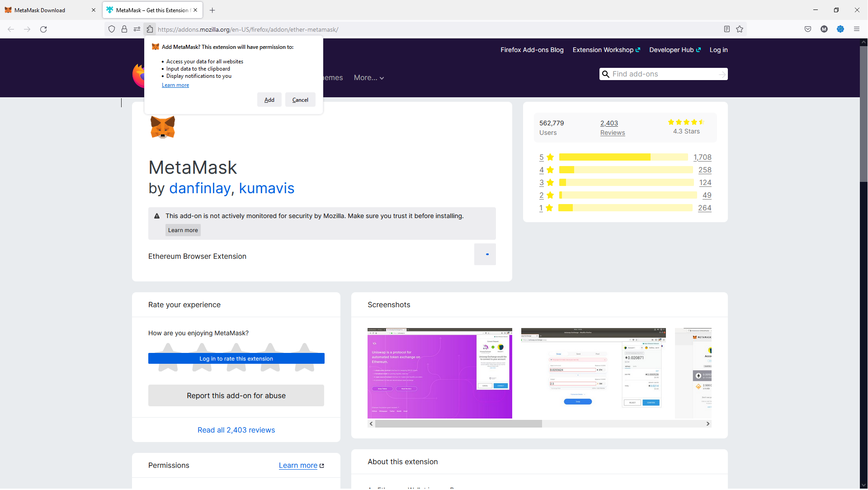This screenshot has height=490, width=868.
Task: Click the loading install button beside Ethereum Browser Extension
Action: (485, 255)
